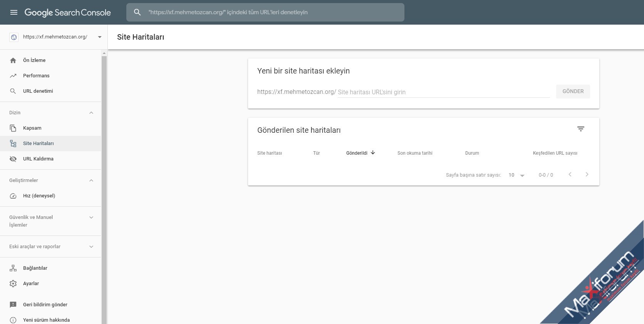Click the Kapsam pages icon

tap(13, 128)
